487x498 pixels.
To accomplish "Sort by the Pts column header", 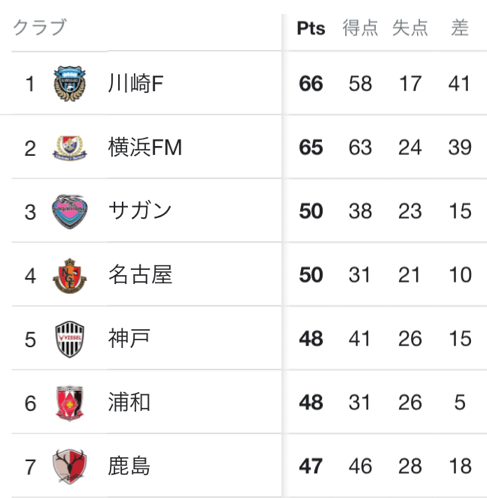I will point(311,28).
